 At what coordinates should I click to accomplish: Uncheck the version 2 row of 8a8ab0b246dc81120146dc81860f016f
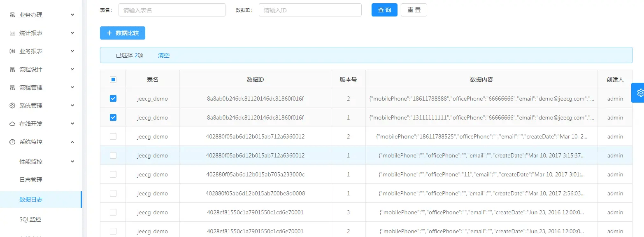tap(113, 99)
